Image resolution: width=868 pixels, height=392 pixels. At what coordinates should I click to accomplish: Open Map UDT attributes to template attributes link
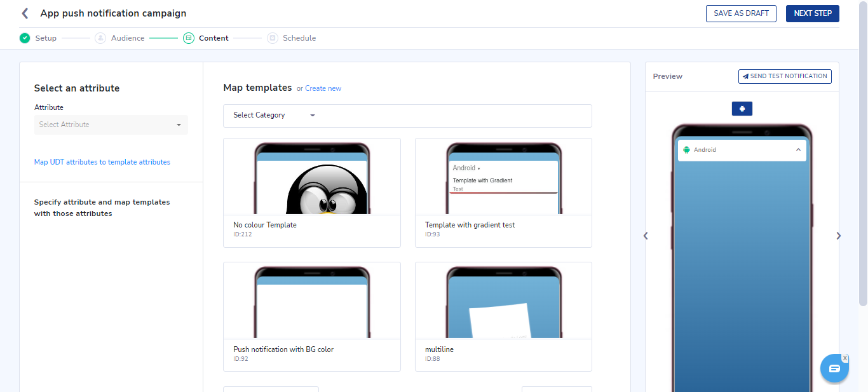(x=102, y=162)
